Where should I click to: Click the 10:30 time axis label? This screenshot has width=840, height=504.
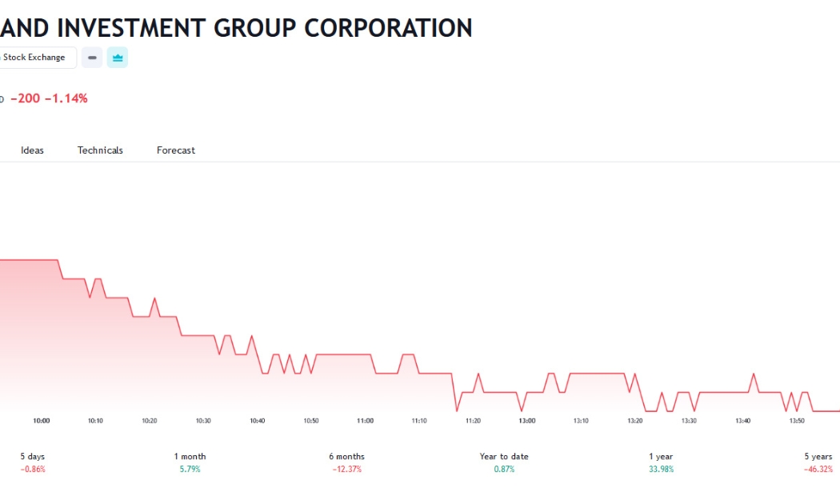click(x=203, y=421)
